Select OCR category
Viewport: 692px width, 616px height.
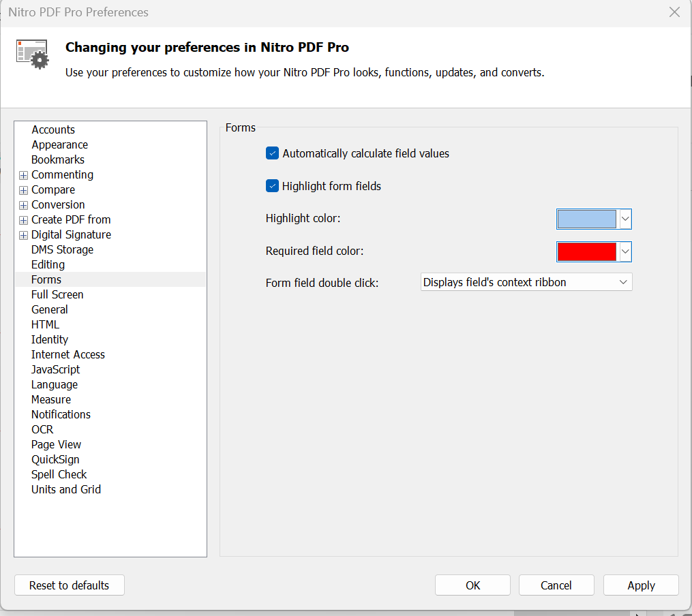(x=42, y=429)
